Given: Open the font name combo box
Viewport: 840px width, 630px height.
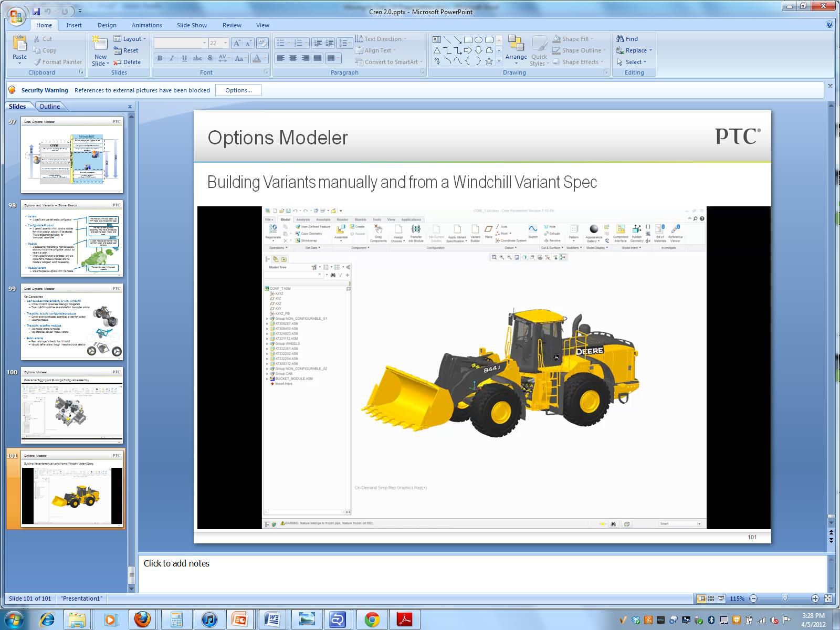Looking at the screenshot, I should (181, 43).
